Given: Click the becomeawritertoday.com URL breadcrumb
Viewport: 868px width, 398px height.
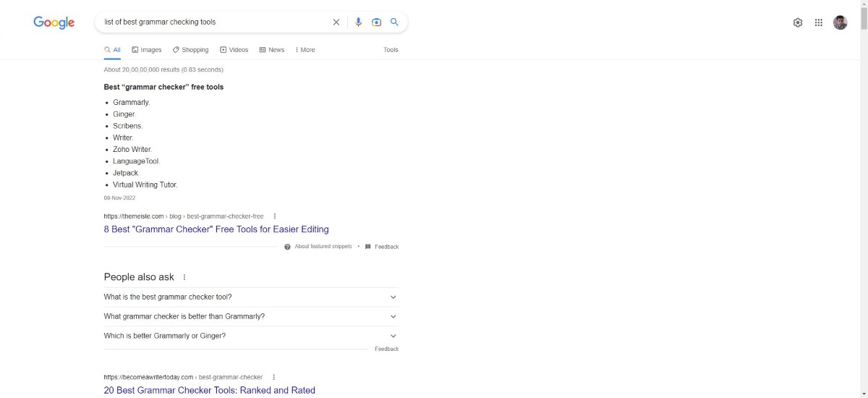Looking at the screenshot, I should pyautogui.click(x=183, y=377).
